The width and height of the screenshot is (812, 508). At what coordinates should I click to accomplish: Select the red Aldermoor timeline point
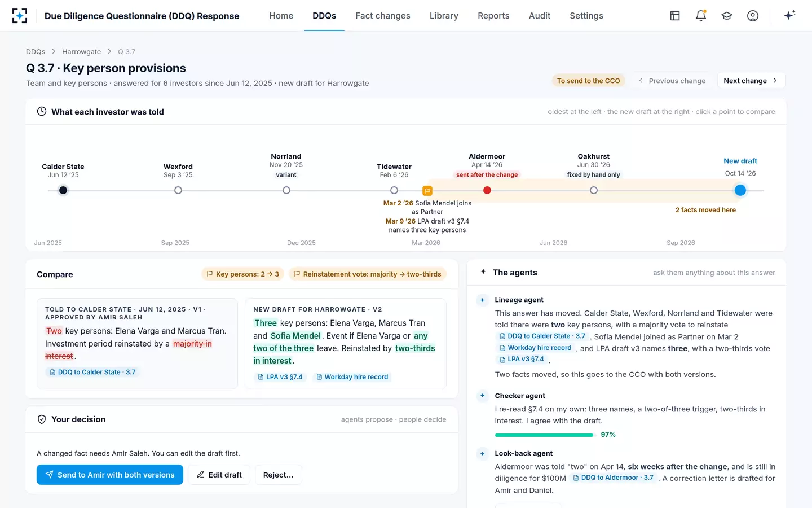click(x=487, y=190)
